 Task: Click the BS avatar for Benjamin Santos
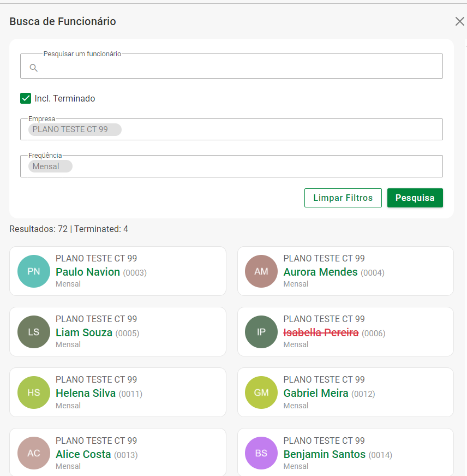tap(261, 453)
